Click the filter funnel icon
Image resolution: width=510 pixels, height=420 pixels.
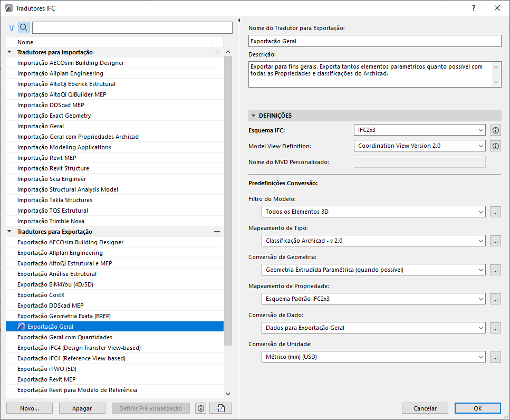pyautogui.click(x=12, y=27)
